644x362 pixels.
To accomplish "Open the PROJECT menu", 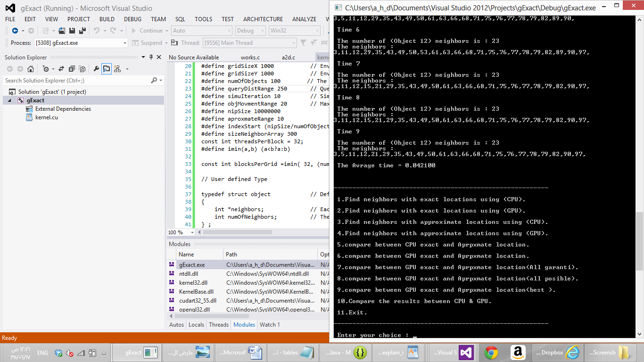I will tap(78, 19).
